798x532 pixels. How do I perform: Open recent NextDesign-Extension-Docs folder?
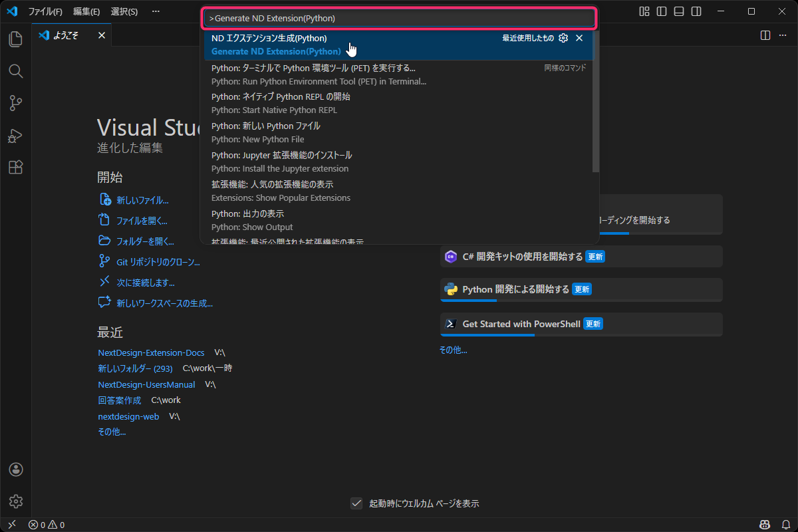pyautogui.click(x=151, y=352)
